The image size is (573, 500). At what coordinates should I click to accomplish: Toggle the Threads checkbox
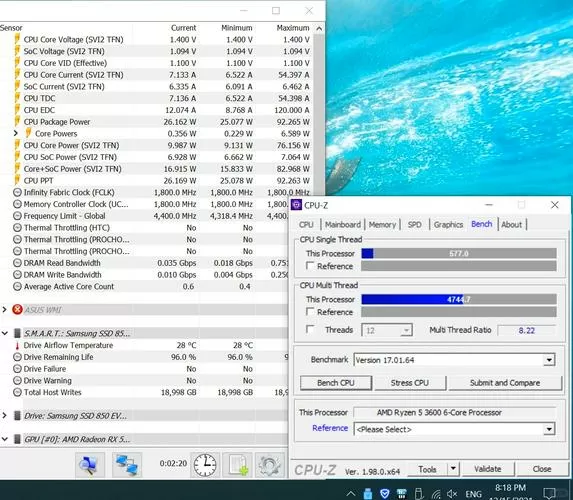tap(310, 329)
